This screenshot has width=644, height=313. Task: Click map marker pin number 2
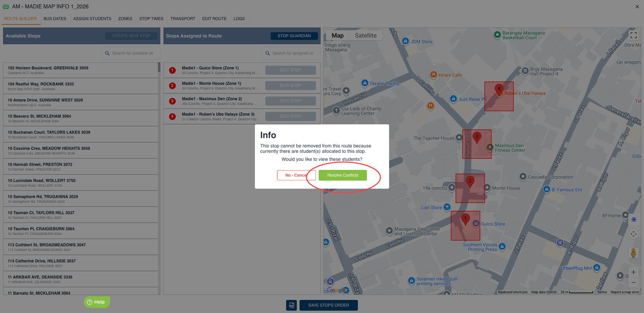(x=470, y=182)
